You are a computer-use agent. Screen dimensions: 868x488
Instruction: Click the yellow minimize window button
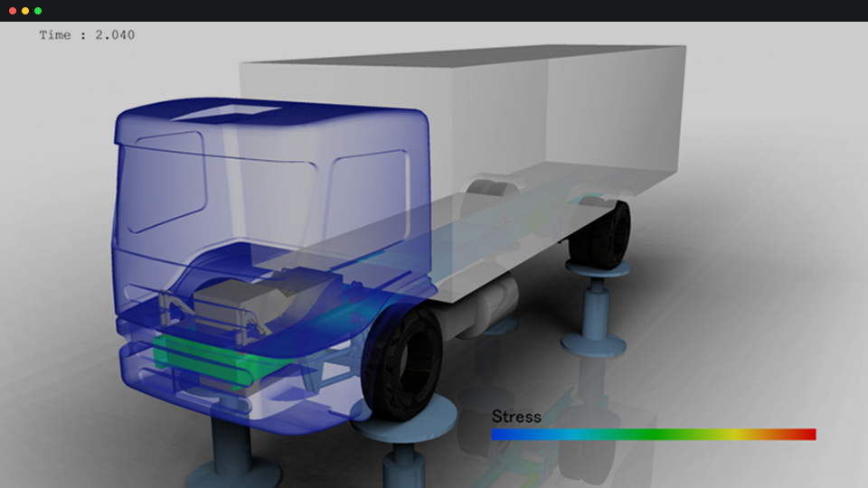25,11
